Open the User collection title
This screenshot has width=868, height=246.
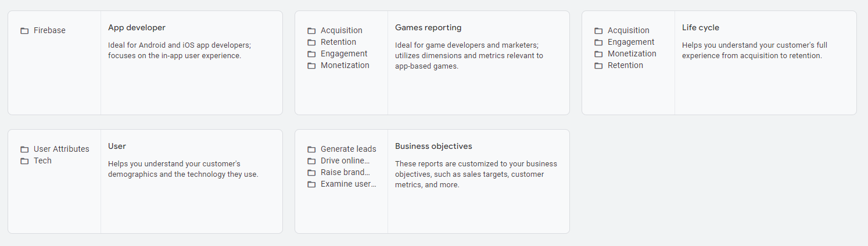click(x=117, y=147)
